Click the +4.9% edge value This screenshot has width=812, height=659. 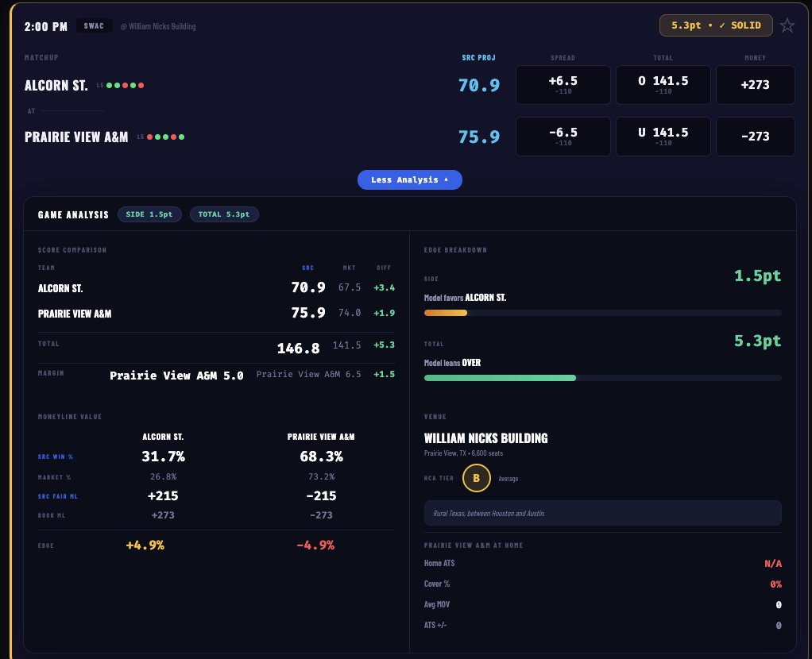click(x=145, y=545)
